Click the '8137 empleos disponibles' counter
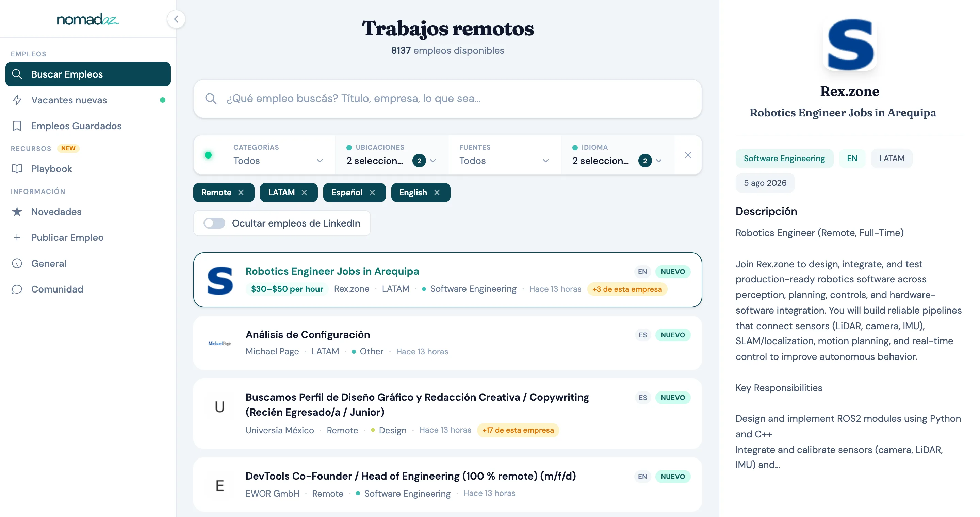Screen dimensions: 980x517 (447, 50)
